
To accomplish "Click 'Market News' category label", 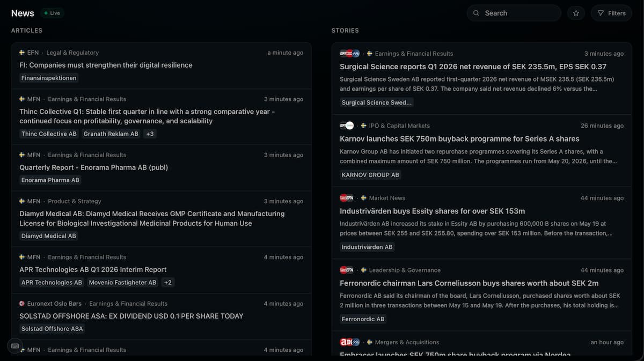I will click(x=387, y=198).
